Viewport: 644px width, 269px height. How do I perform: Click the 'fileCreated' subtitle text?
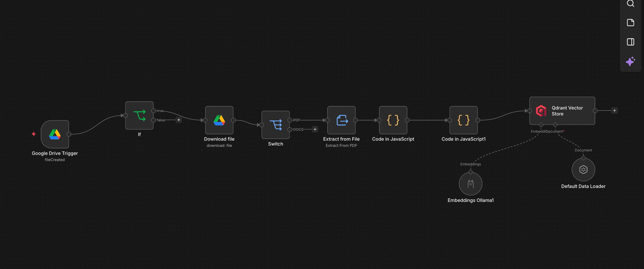55,160
